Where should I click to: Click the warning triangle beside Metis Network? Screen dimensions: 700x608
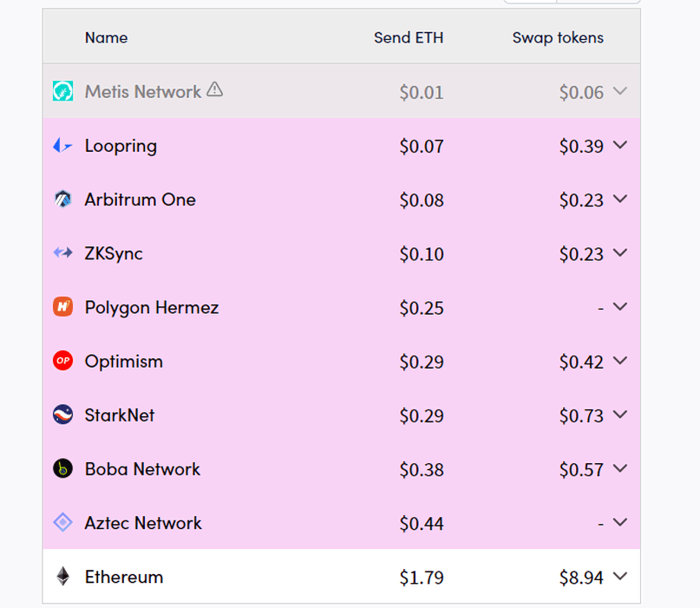pyautogui.click(x=215, y=89)
